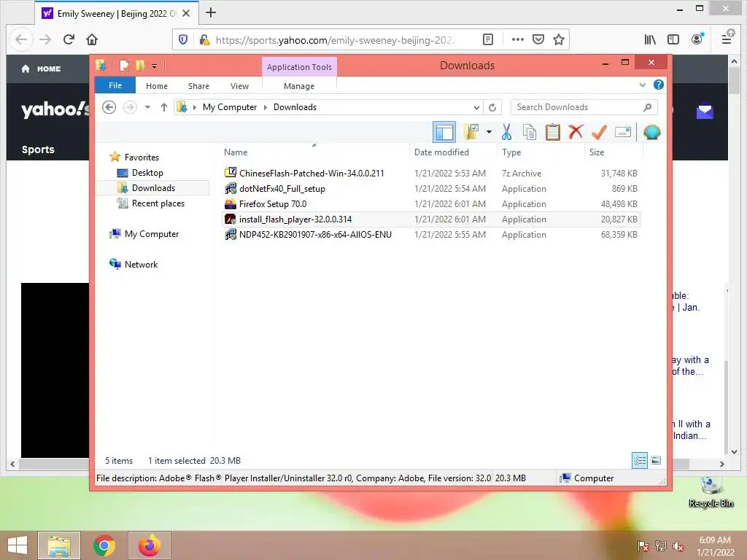Open the Home ribbon tab
747x560 pixels.
(x=157, y=86)
